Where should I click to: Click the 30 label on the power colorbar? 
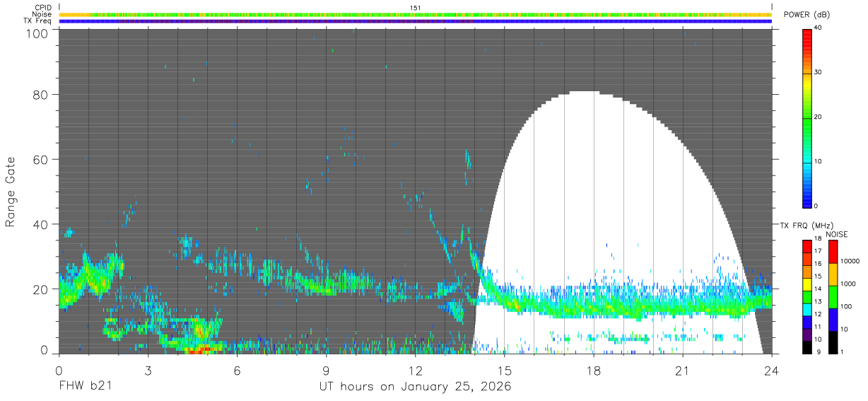pyautogui.click(x=819, y=73)
